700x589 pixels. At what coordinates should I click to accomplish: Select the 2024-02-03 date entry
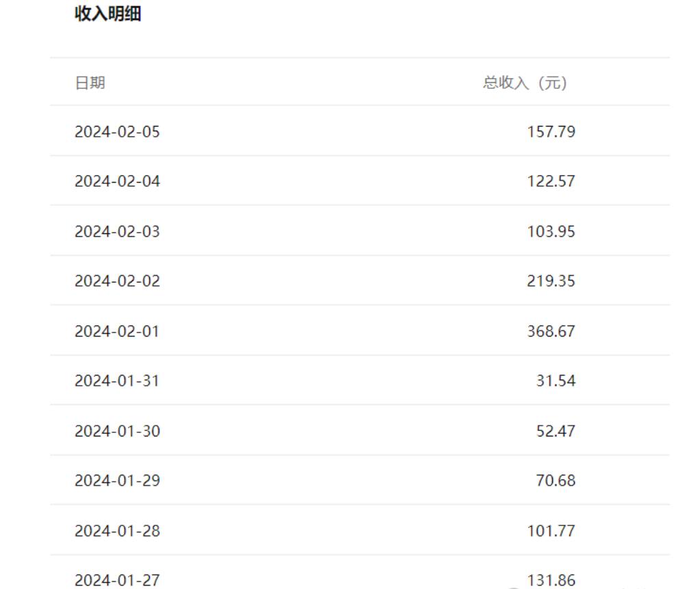click(x=118, y=232)
